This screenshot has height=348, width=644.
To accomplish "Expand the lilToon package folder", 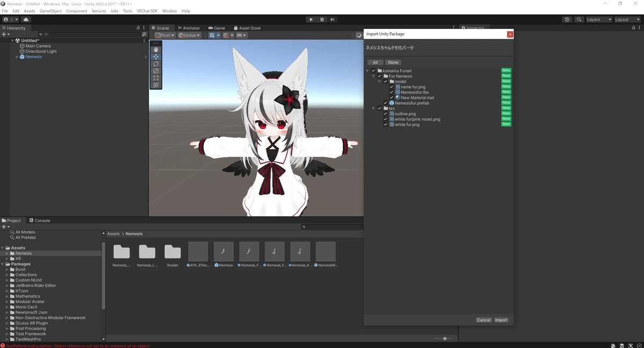I will click(8, 291).
